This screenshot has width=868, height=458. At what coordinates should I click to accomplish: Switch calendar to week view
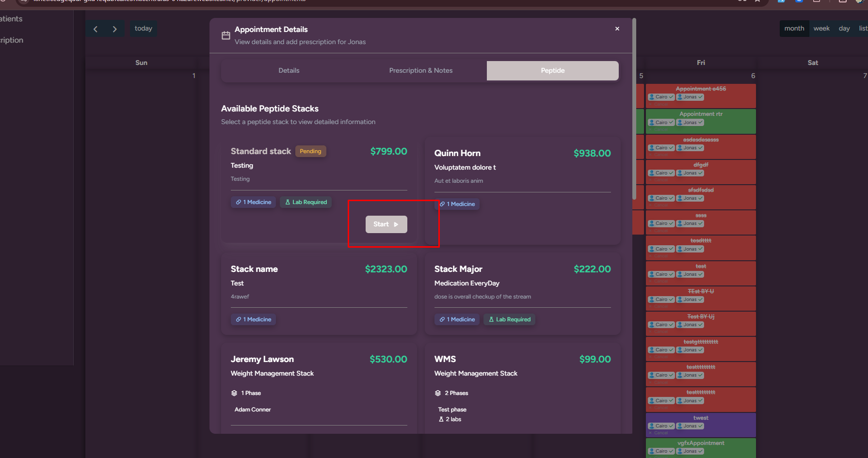pyautogui.click(x=821, y=29)
